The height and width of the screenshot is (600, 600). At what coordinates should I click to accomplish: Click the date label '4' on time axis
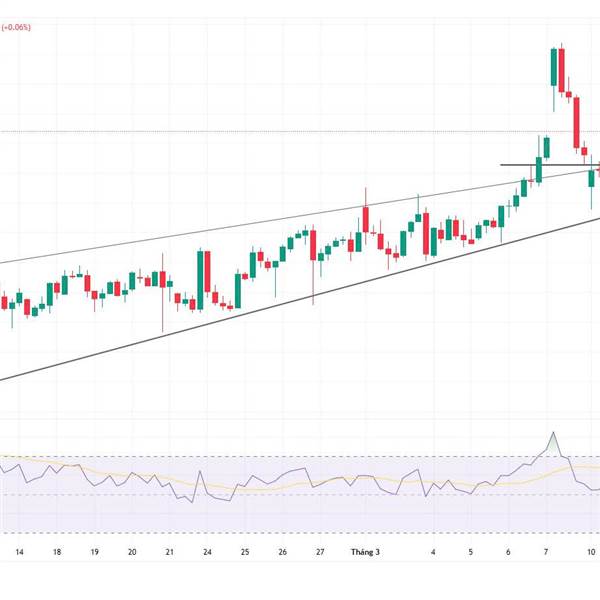click(x=433, y=552)
